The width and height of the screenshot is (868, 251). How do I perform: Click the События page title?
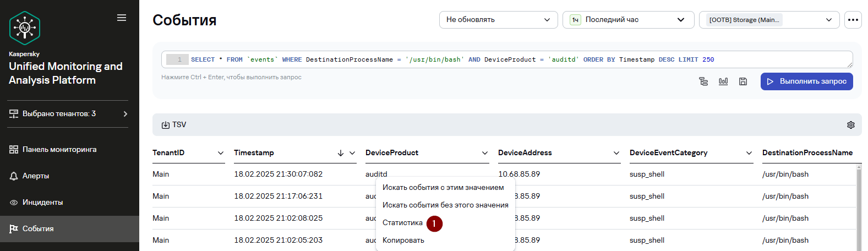tap(184, 20)
